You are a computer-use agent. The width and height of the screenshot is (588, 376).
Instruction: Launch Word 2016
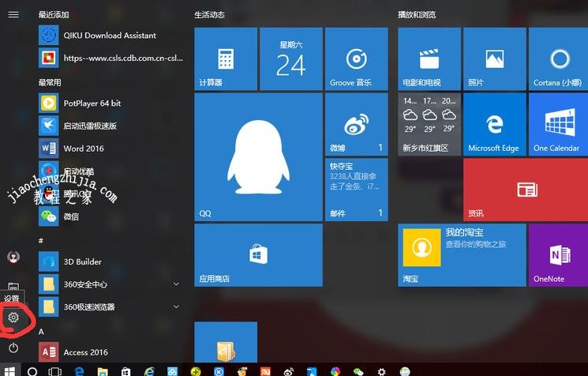(x=110, y=149)
